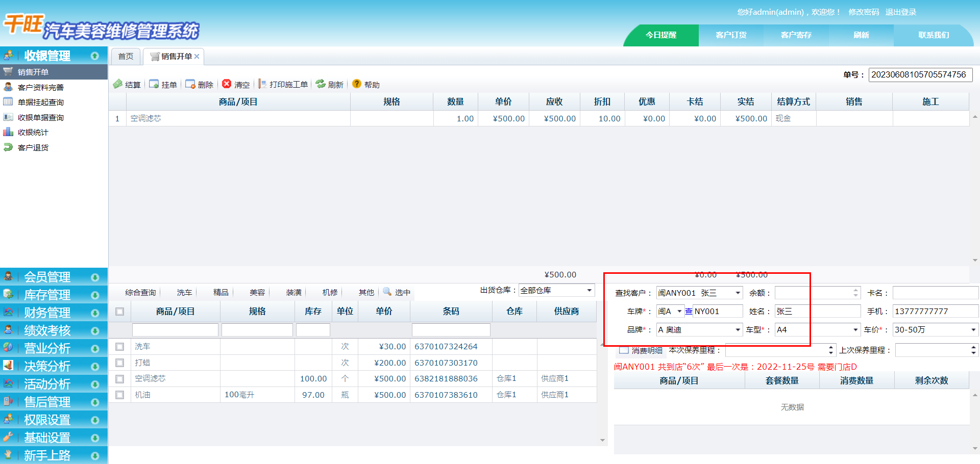Click the 打印施工单 print icon
Screen dimensions: 980x464
click(x=262, y=84)
